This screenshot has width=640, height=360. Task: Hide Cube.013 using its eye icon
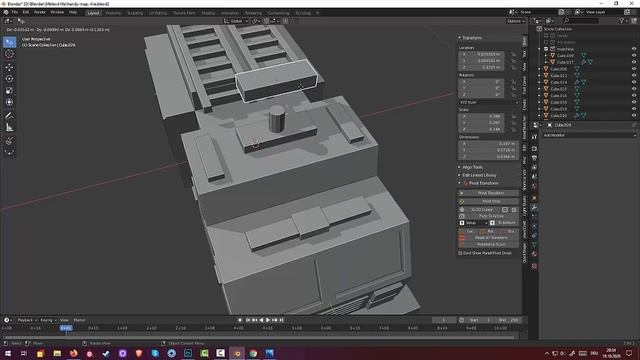pyautogui.click(x=633, y=76)
